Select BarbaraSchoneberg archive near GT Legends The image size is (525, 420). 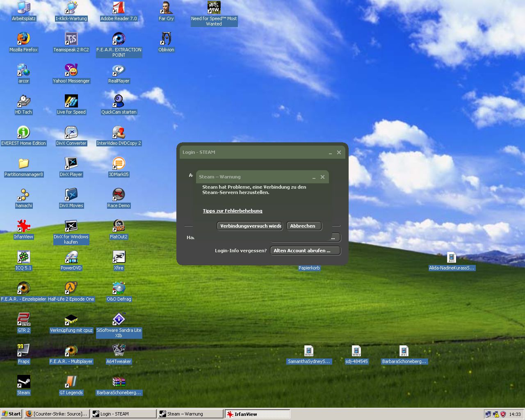[119, 386]
